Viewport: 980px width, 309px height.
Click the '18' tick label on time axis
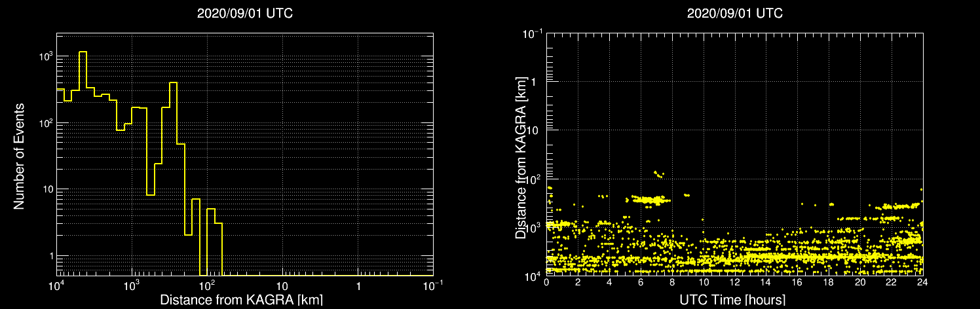coord(829,282)
